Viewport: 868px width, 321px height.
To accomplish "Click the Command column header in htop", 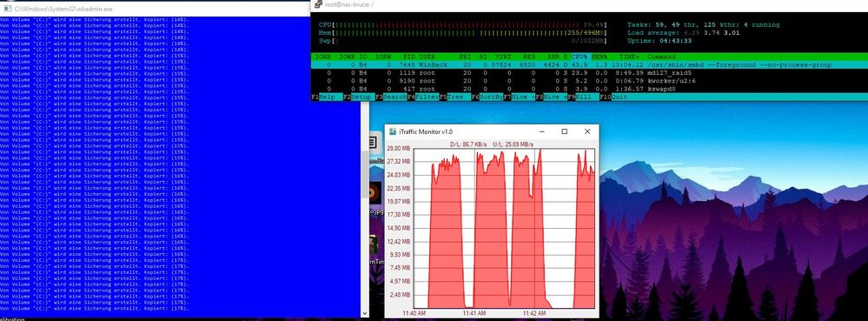I will [661, 57].
